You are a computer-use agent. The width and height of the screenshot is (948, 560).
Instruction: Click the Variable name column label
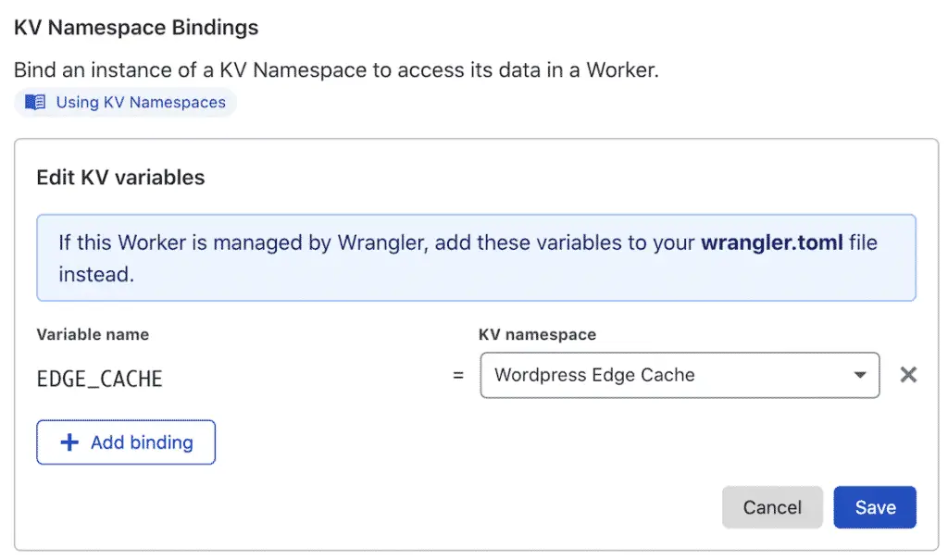(x=93, y=334)
